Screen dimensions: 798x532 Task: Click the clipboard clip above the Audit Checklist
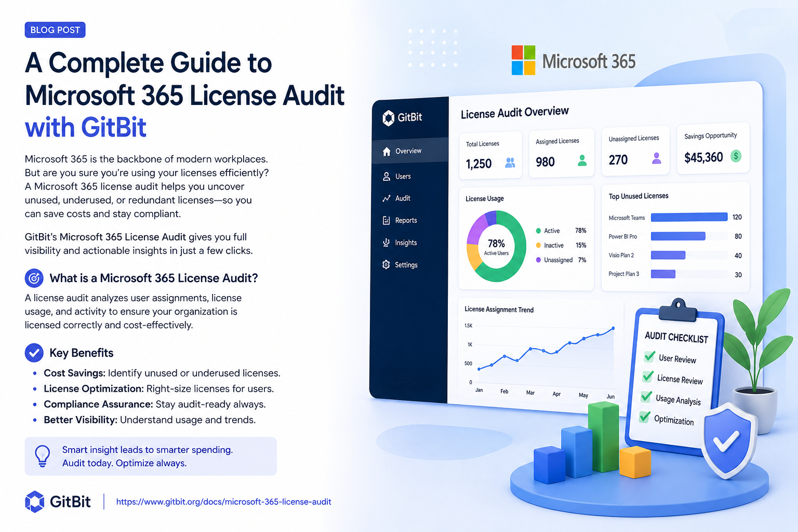(677, 311)
